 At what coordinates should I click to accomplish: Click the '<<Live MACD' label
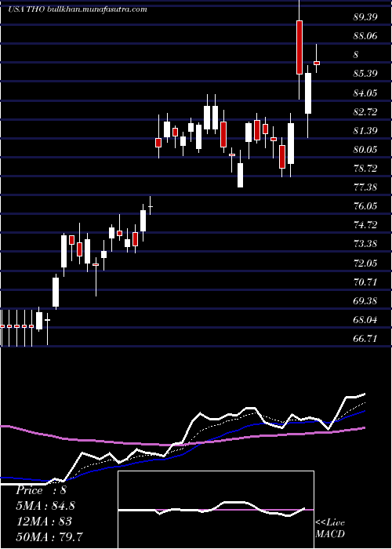click(x=330, y=528)
